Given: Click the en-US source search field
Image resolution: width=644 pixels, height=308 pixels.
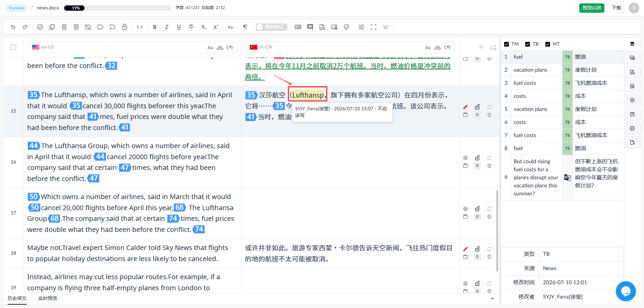Looking at the screenshot, I should point(132,47).
